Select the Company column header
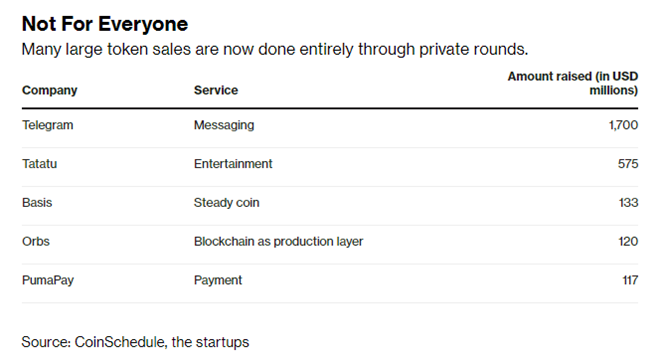The height and width of the screenshot is (361, 665). tap(50, 90)
